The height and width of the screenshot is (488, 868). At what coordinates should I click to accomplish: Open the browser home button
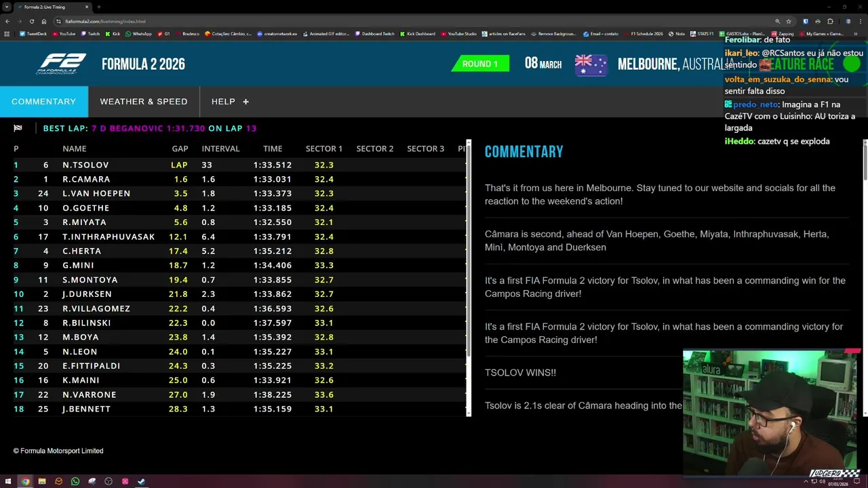[x=43, y=21]
